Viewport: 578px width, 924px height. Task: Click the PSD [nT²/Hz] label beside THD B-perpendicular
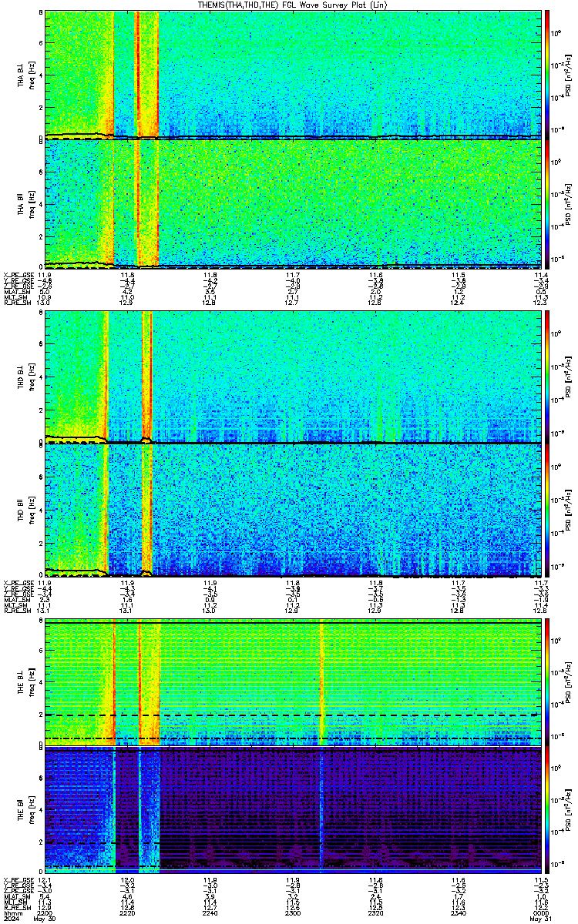568,377
